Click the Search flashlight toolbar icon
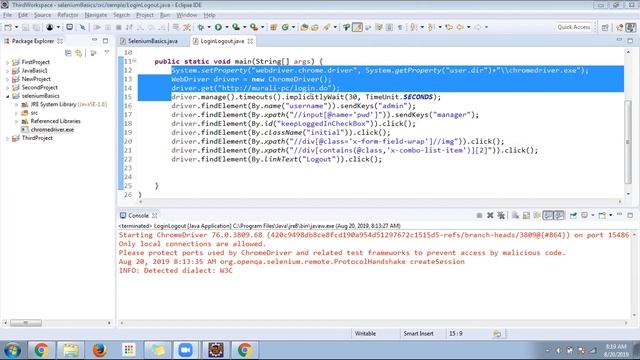Image resolution: width=640 pixels, height=360 pixels. click(x=327, y=27)
